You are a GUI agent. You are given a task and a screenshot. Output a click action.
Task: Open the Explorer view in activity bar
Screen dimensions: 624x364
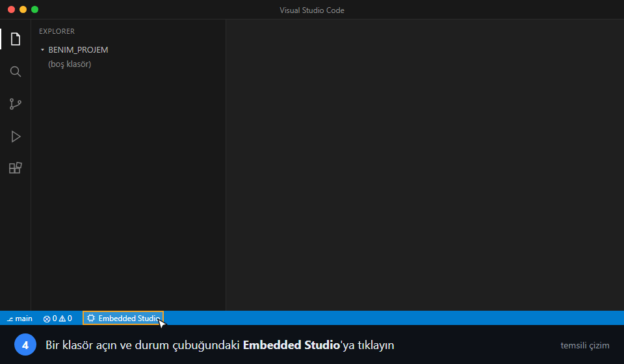(16, 39)
